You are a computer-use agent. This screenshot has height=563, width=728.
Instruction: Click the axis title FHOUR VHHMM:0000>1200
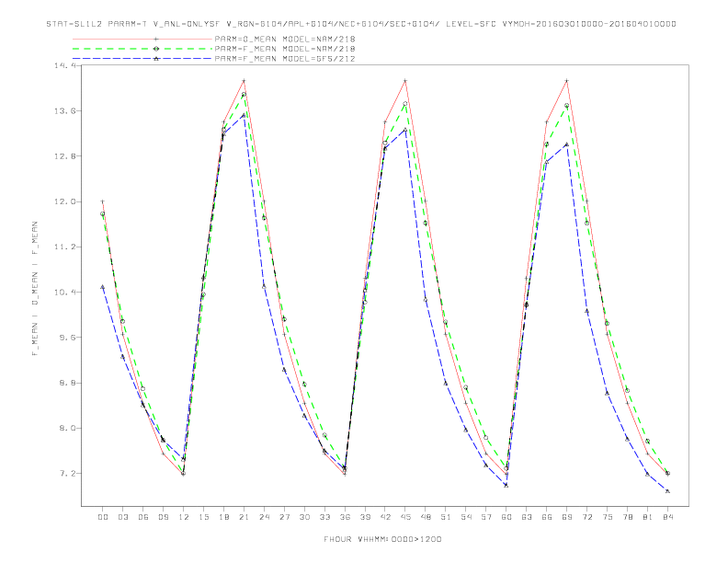point(382,539)
